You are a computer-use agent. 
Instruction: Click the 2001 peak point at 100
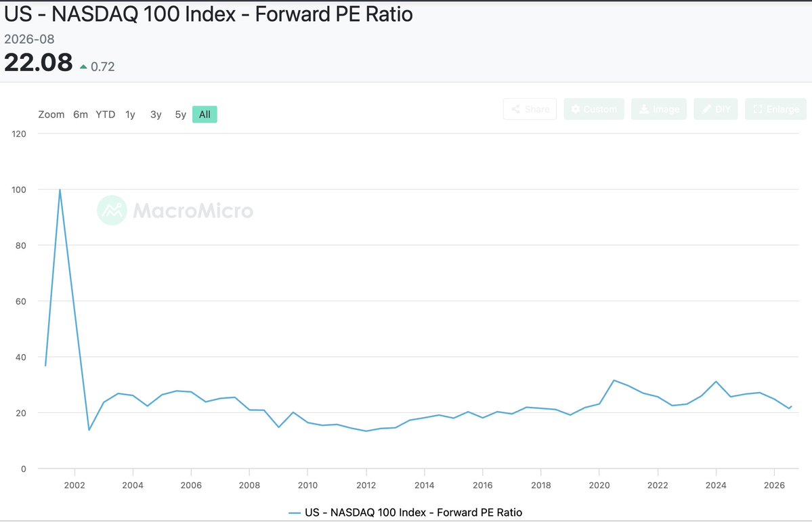click(60, 190)
